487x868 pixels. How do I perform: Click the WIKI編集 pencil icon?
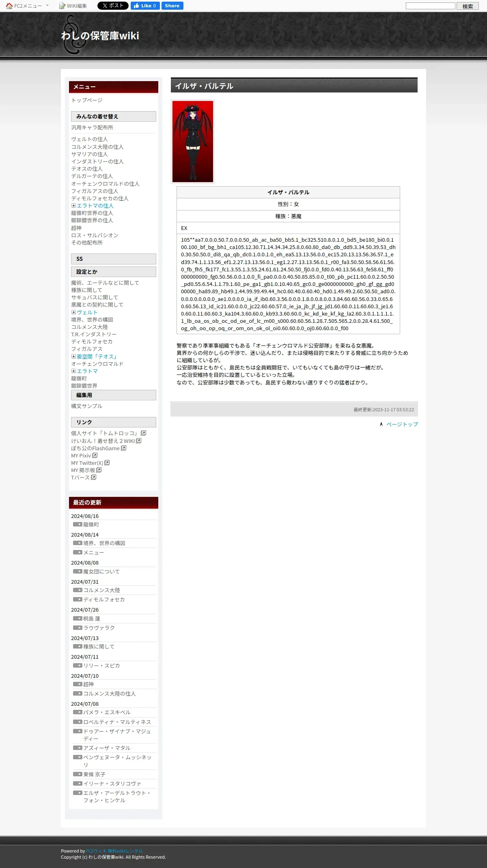62,6
